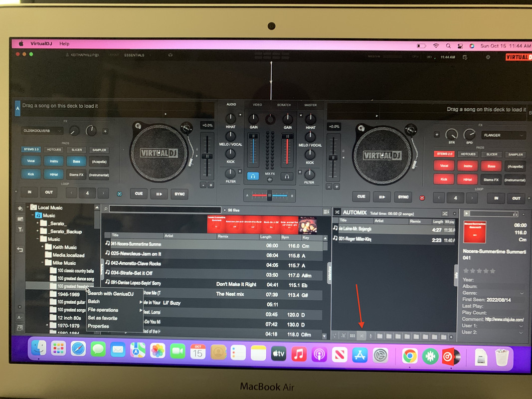532x399 pixels.
Task: Click the virtual folder icon in browser sidebar
Action: (20, 219)
